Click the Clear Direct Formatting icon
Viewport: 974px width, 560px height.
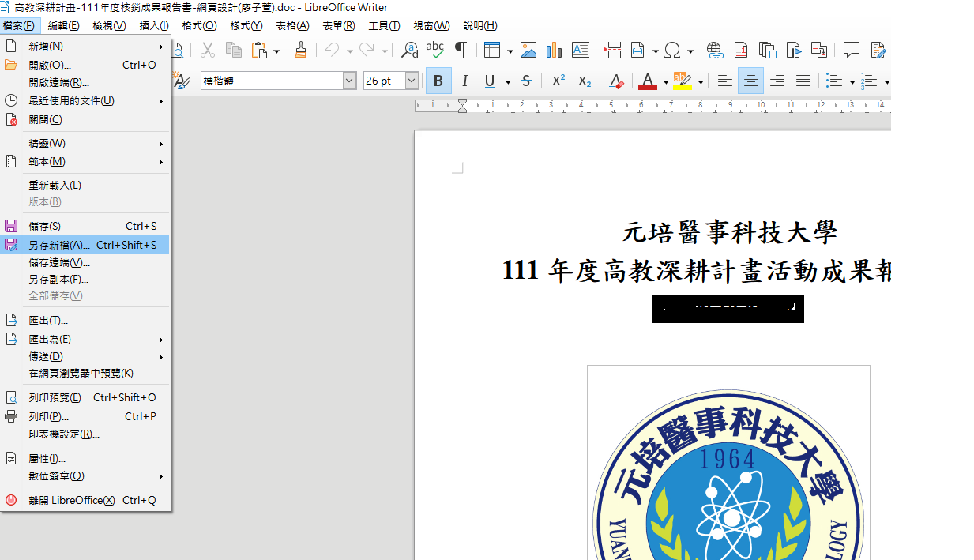click(x=617, y=81)
